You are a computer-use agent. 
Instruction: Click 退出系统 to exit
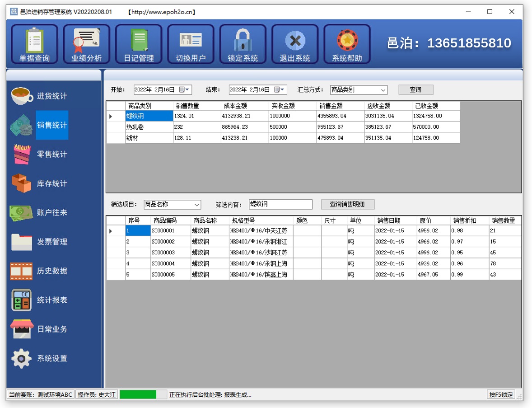coord(294,44)
